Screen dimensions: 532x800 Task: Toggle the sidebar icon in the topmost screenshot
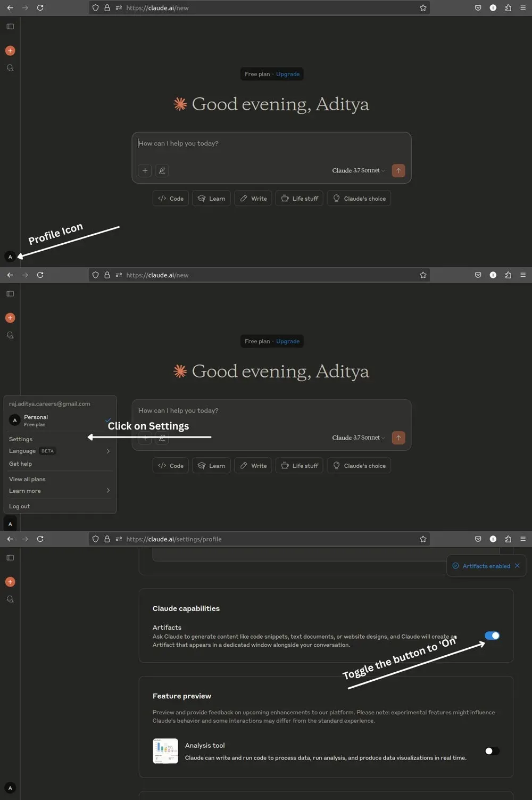point(10,27)
